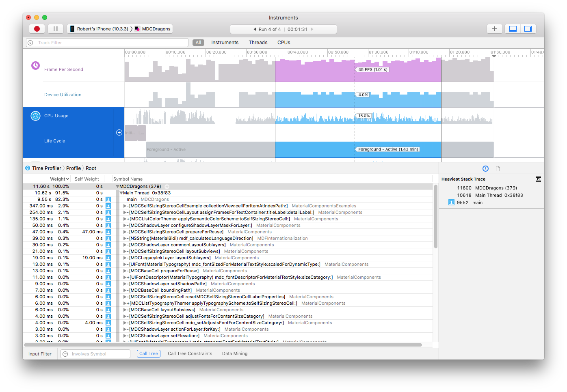The height and width of the screenshot is (392, 567).
Task: Expand Time Profiler track with plus circle
Action: [x=119, y=132]
